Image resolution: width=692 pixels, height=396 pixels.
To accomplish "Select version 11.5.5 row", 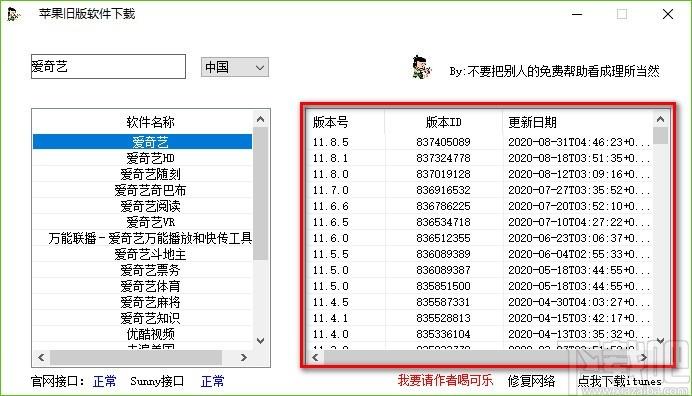I will point(479,254).
